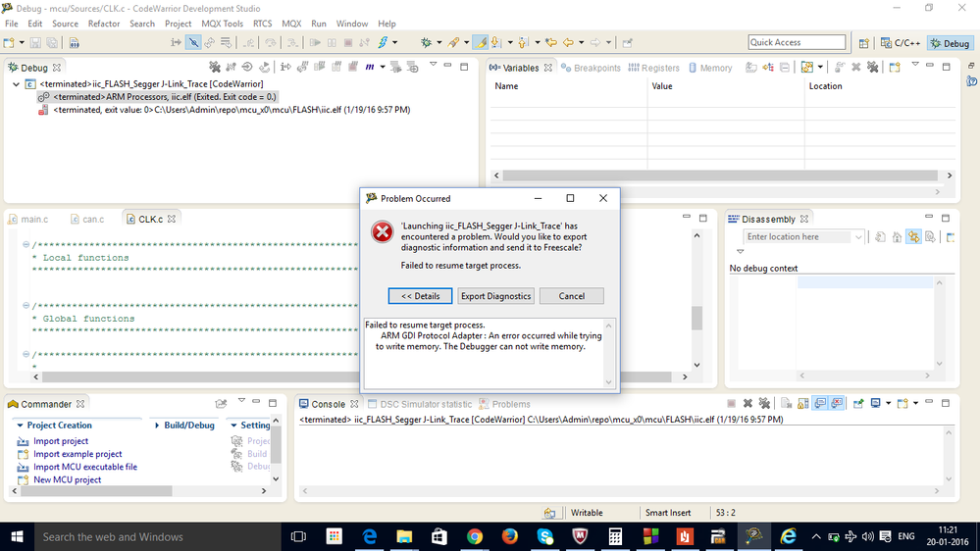The height and width of the screenshot is (551, 980).
Task: Select the Debug perspective button
Action: click(950, 43)
